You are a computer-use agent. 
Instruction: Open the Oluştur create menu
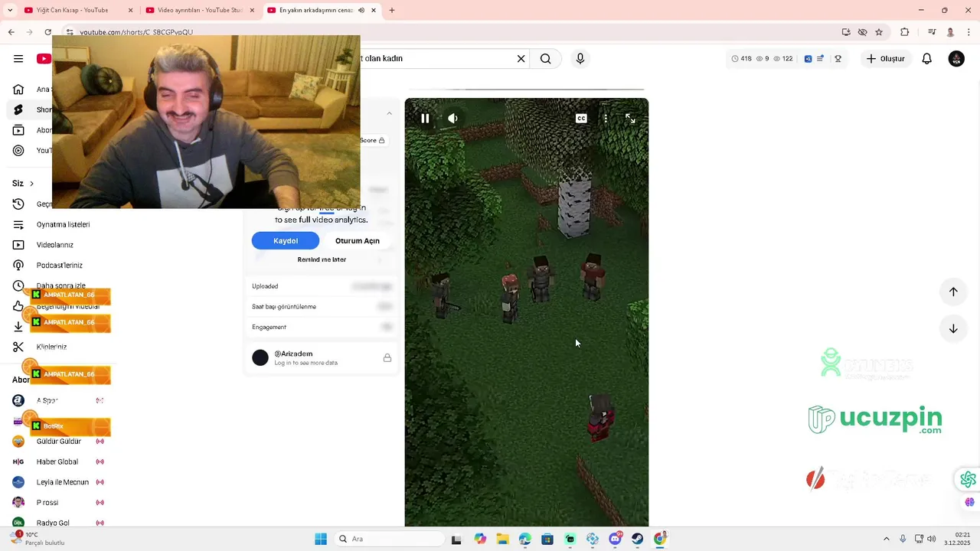click(x=886, y=59)
